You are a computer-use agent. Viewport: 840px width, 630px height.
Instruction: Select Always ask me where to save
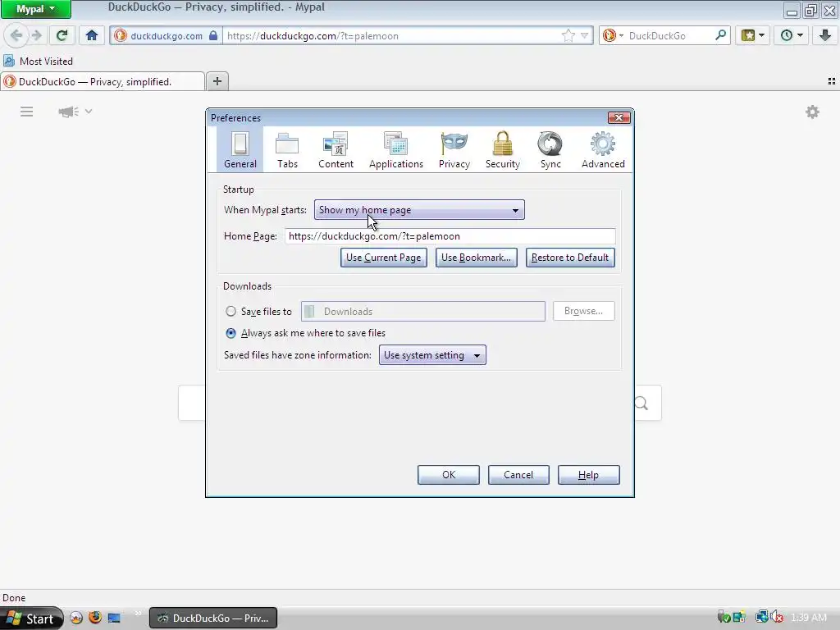231,333
